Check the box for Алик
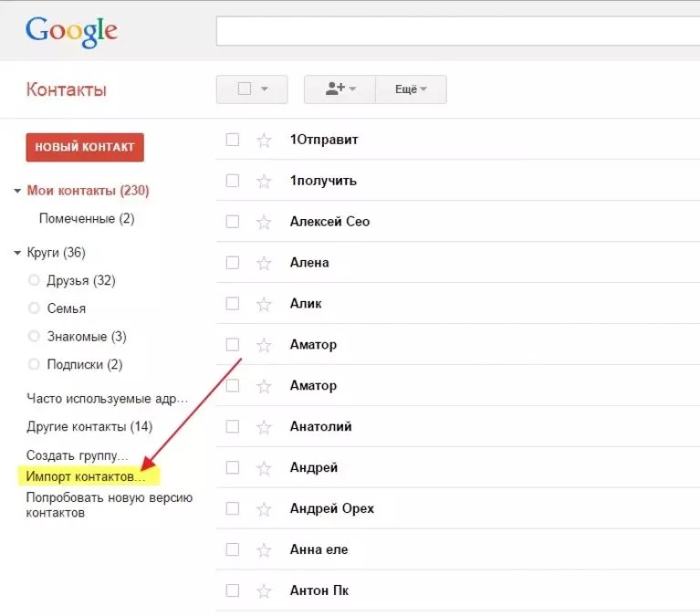 click(x=233, y=304)
